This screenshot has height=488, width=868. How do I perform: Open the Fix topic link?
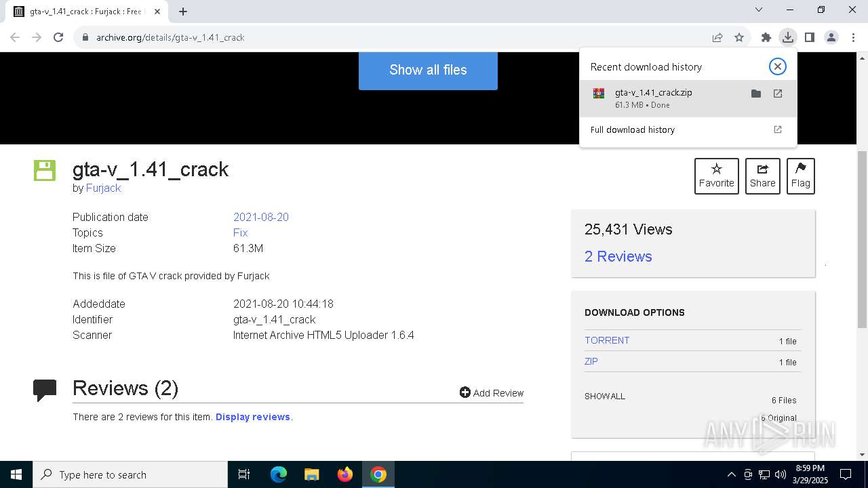pyautogui.click(x=240, y=232)
